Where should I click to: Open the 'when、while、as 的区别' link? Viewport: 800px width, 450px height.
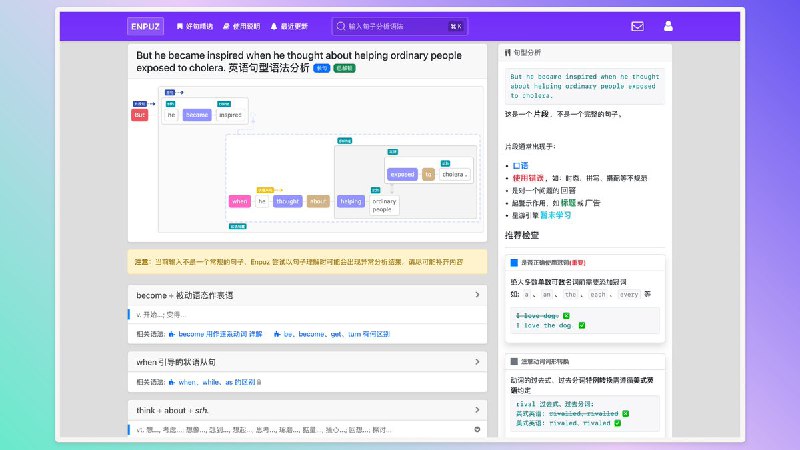[219, 382]
